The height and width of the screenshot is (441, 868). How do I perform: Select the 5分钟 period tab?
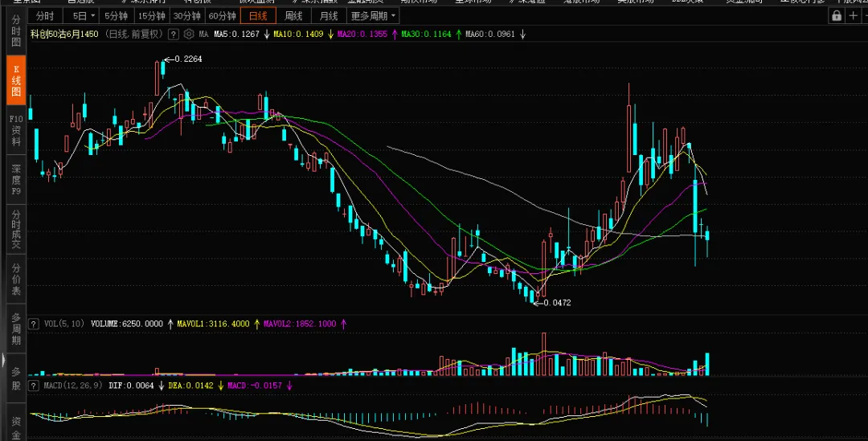(117, 16)
